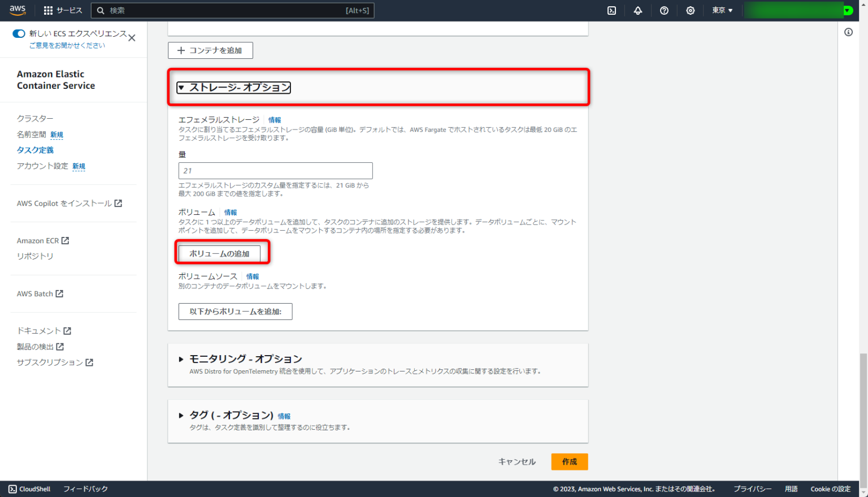This screenshot has height=497, width=868.
Task: Click the ephemeral storage 量 input field
Action: [275, 170]
